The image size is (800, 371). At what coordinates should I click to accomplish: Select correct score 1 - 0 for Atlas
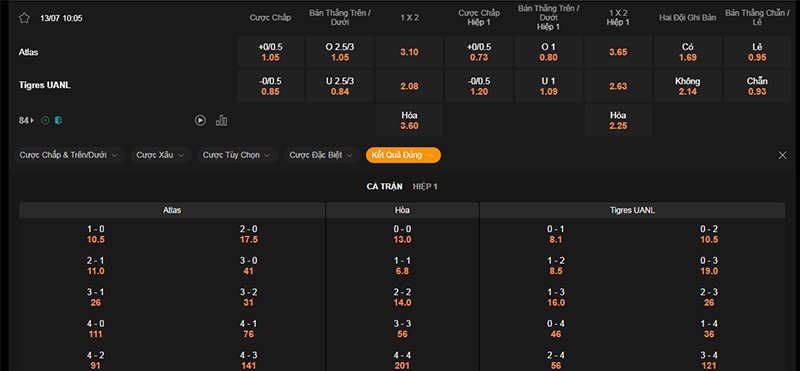96,234
